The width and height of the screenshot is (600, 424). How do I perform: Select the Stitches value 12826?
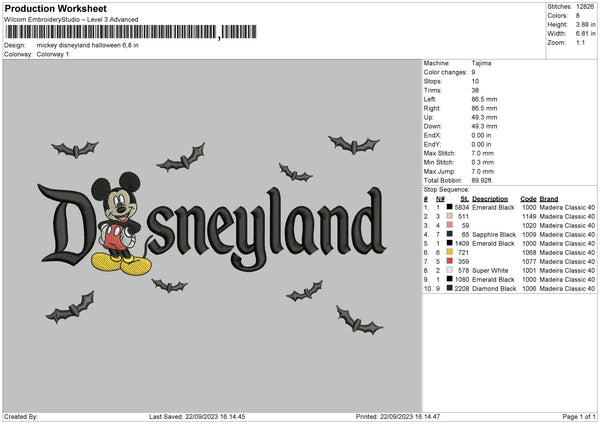click(x=585, y=7)
